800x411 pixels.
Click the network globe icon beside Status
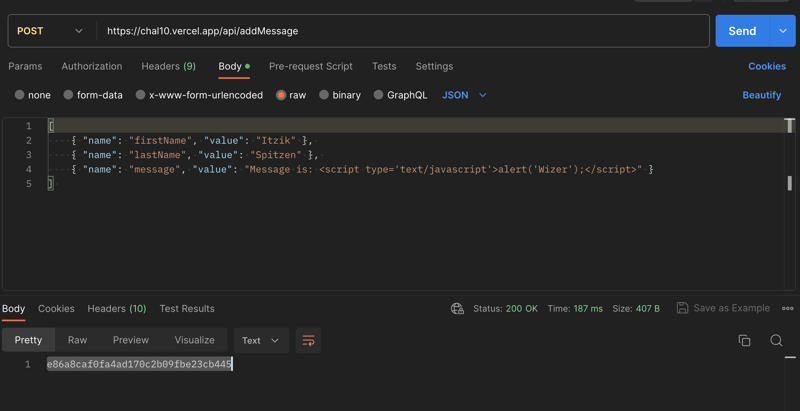coord(457,309)
